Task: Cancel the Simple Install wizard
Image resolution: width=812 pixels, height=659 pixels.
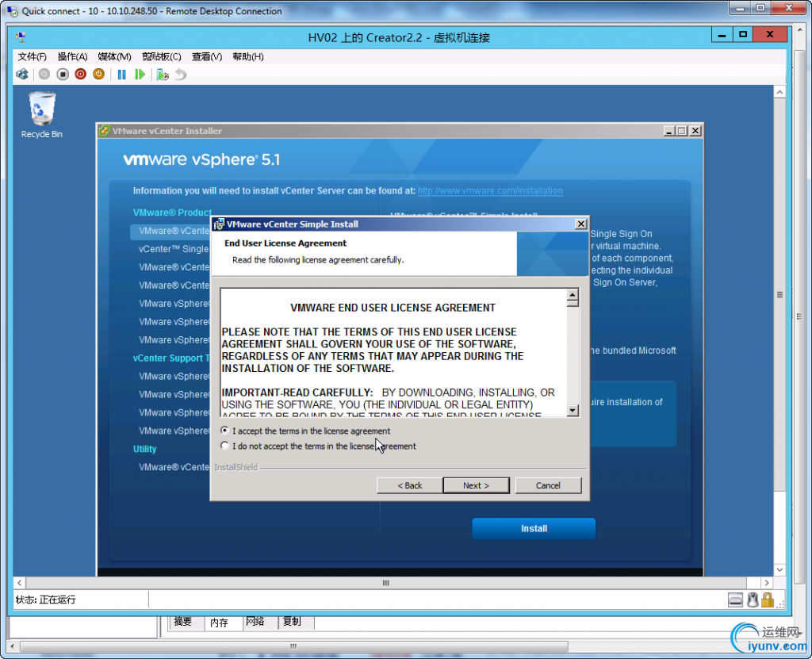Action: click(548, 485)
